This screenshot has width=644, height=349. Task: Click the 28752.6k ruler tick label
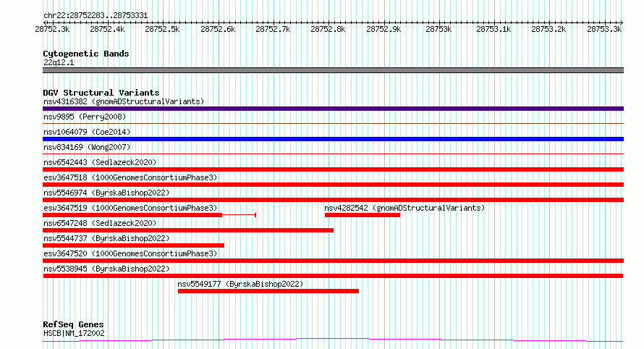(x=218, y=29)
